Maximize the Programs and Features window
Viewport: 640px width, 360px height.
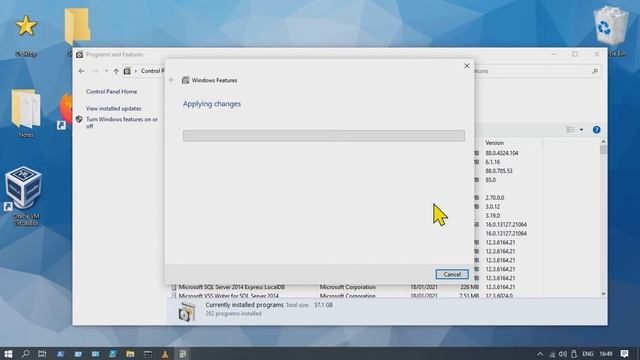tap(575, 54)
